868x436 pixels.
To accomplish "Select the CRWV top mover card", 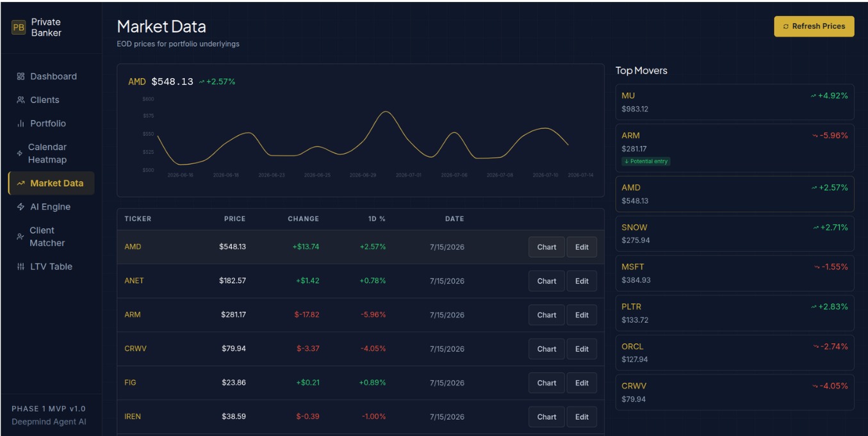I will coord(735,392).
